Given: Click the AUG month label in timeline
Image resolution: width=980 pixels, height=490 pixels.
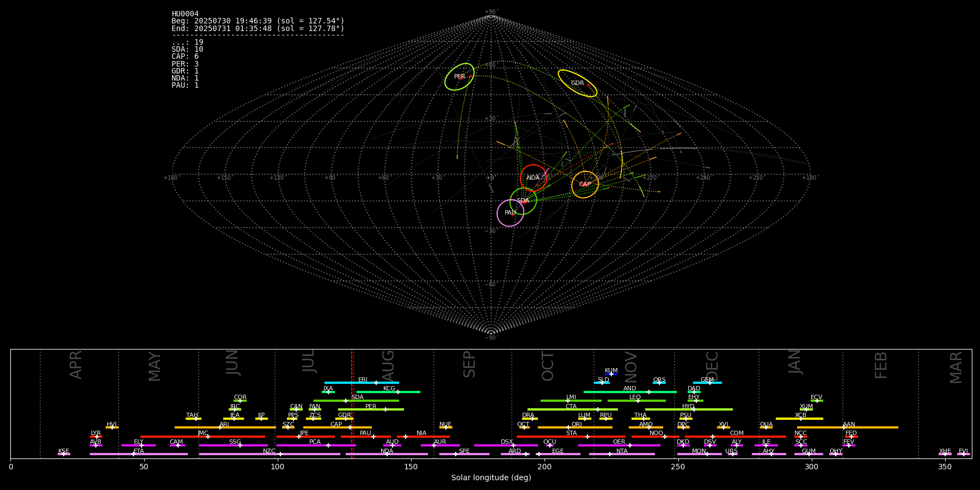Looking at the screenshot, I should [388, 366].
